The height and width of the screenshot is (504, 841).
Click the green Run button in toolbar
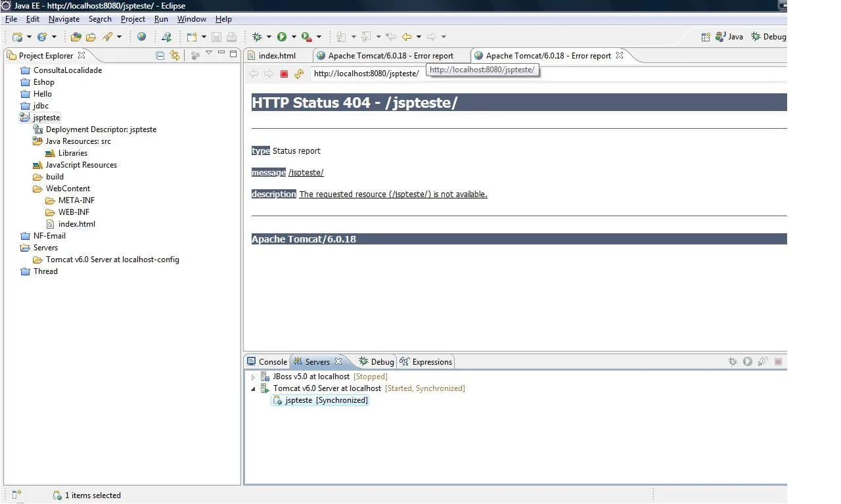click(x=282, y=37)
